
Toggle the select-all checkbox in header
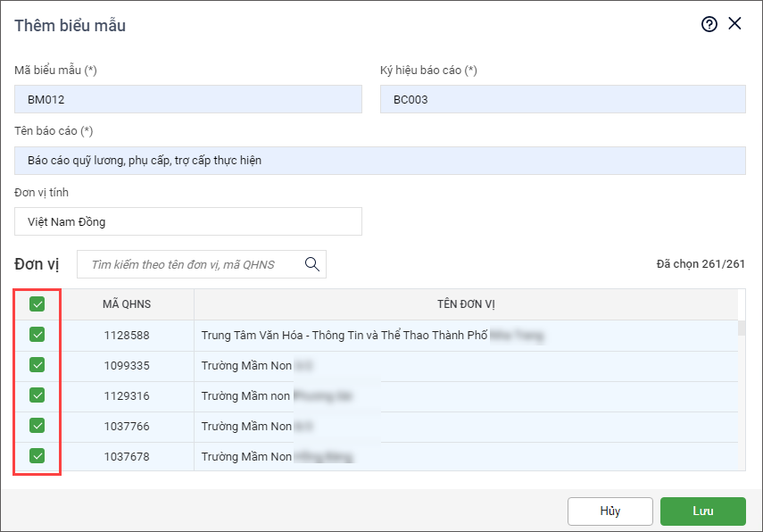click(x=37, y=304)
